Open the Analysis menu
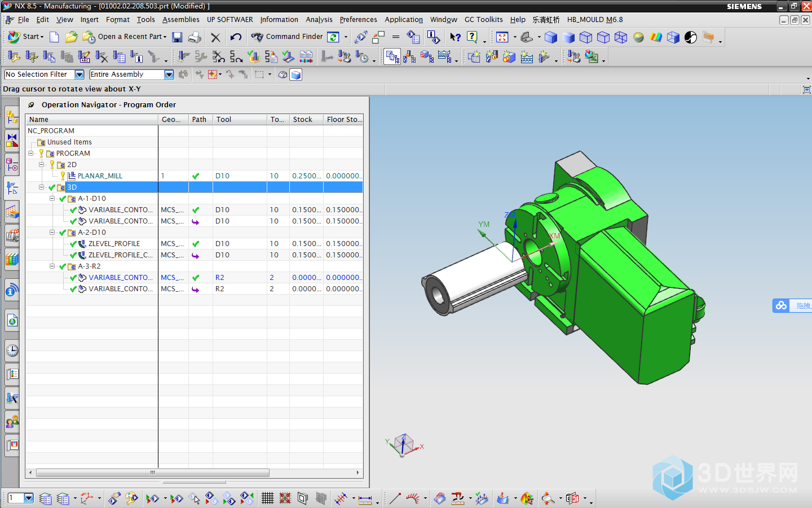 coord(319,19)
